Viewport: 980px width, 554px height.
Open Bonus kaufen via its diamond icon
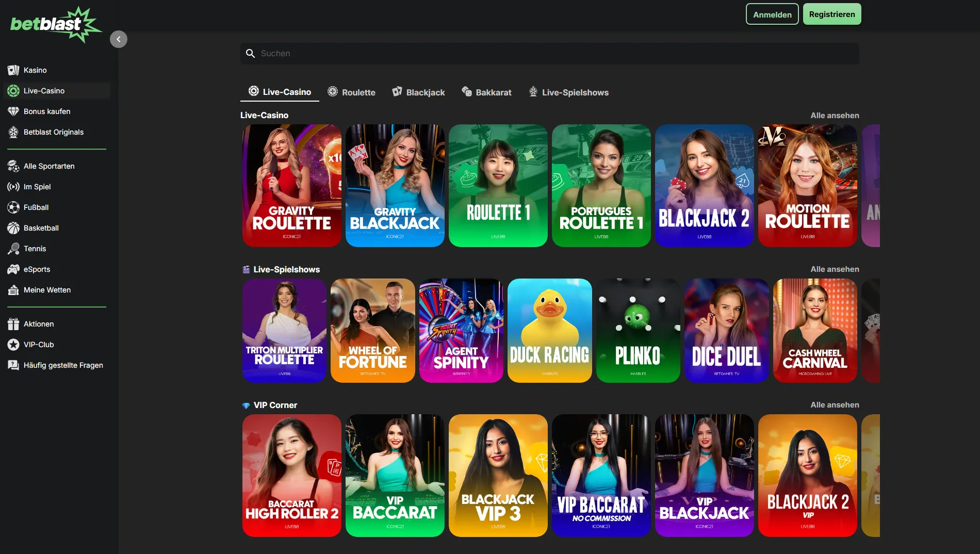pyautogui.click(x=13, y=111)
